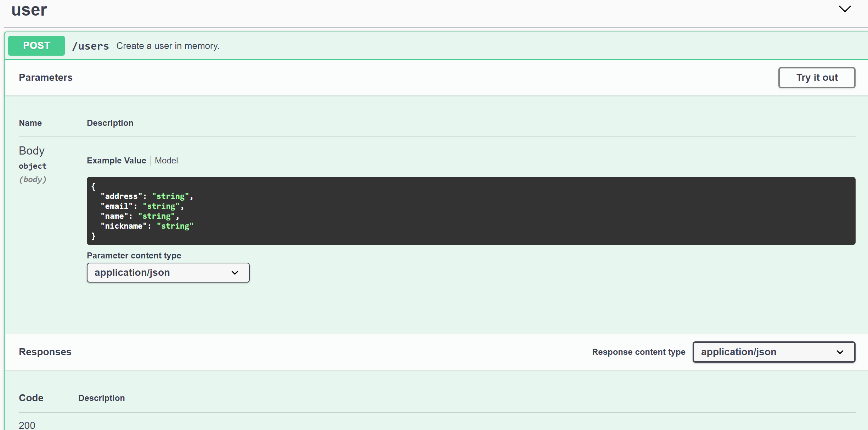Select the Example Value tab

116,161
